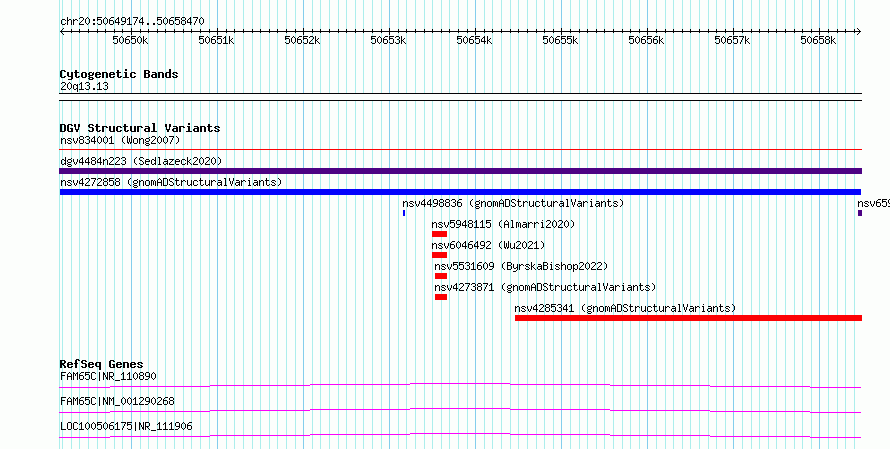This screenshot has width=890, height=449.
Task: Click the ruler's left arrowhead
Action: pyautogui.click(x=62, y=32)
